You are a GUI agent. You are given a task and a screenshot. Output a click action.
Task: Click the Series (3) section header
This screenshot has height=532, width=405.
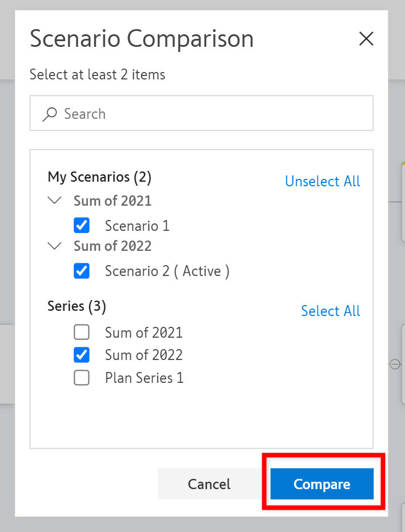pyautogui.click(x=77, y=306)
